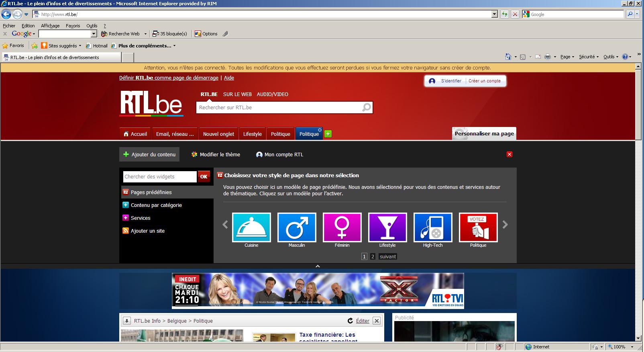Open the Page menu dropdown

pos(567,57)
